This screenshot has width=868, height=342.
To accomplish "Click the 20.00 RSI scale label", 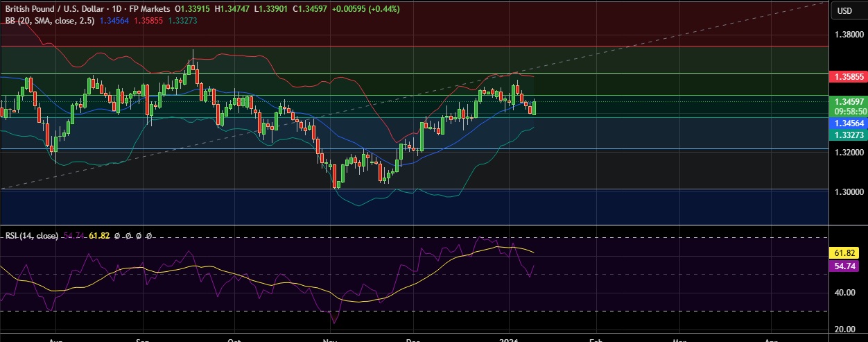I will coord(846,330).
